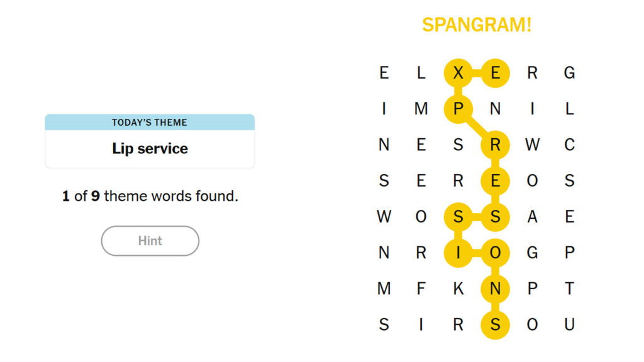Image resolution: width=644 pixels, height=362 pixels.
Task: Click the TODAY'S THEME header banner
Action: click(x=150, y=122)
